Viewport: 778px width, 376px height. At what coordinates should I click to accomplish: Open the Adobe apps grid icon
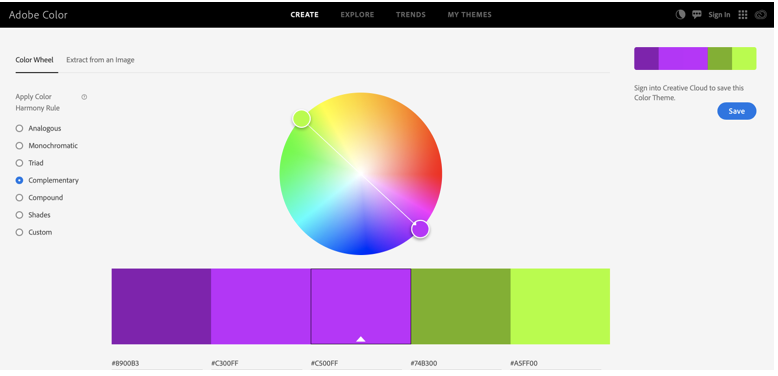[742, 14]
